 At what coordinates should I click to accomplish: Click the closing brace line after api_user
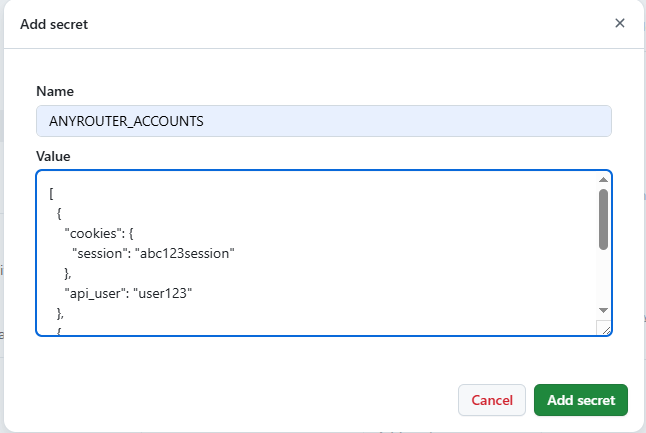click(x=60, y=314)
